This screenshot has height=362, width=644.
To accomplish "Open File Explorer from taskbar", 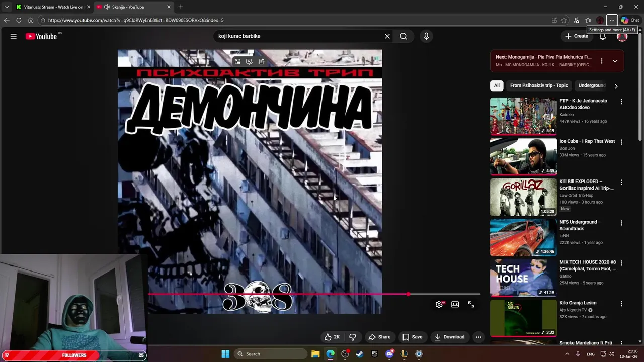I will tap(315, 354).
